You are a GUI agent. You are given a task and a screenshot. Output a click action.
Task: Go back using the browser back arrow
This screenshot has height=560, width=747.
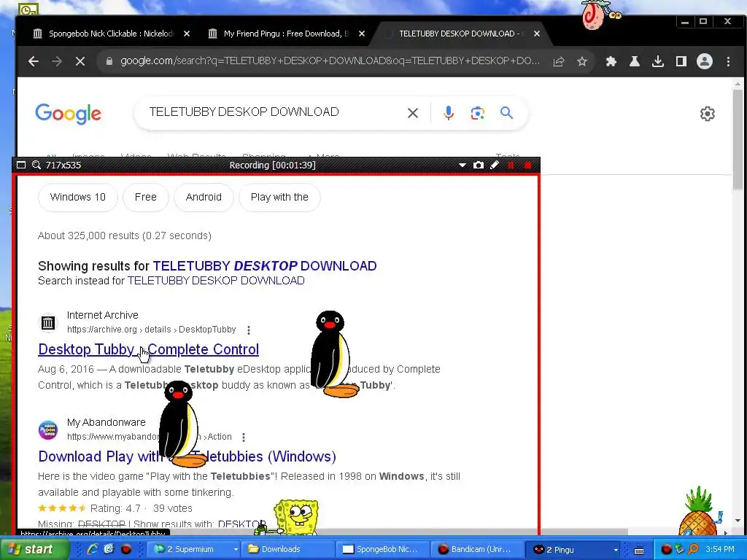click(34, 61)
